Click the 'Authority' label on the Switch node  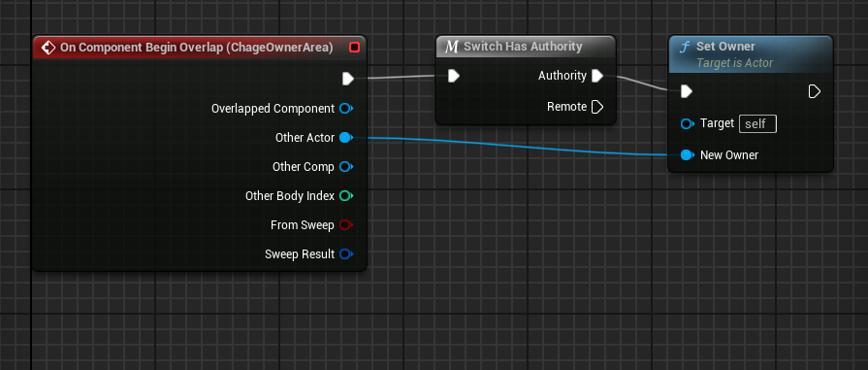click(x=562, y=76)
